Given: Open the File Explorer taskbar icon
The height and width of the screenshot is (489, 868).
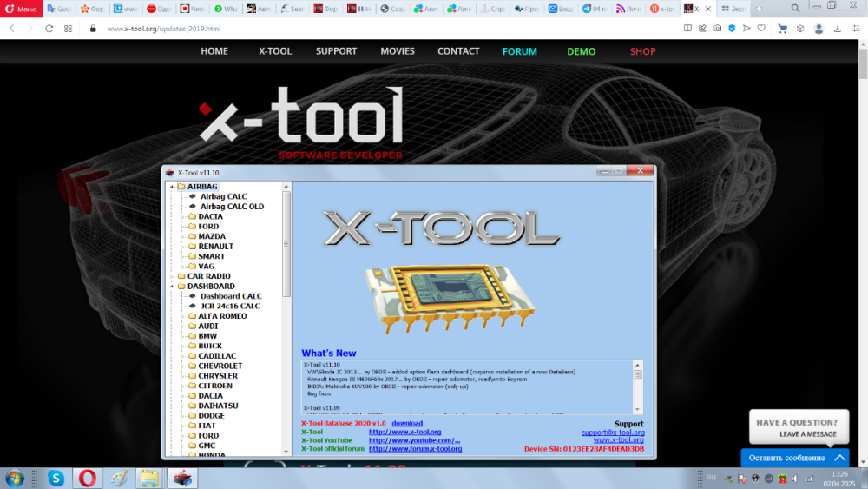Looking at the screenshot, I should (149, 478).
